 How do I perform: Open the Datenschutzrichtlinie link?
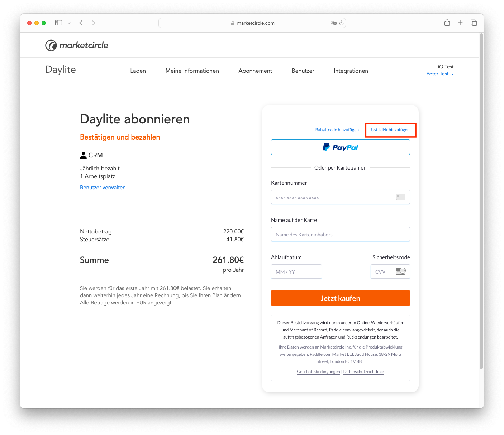(363, 372)
